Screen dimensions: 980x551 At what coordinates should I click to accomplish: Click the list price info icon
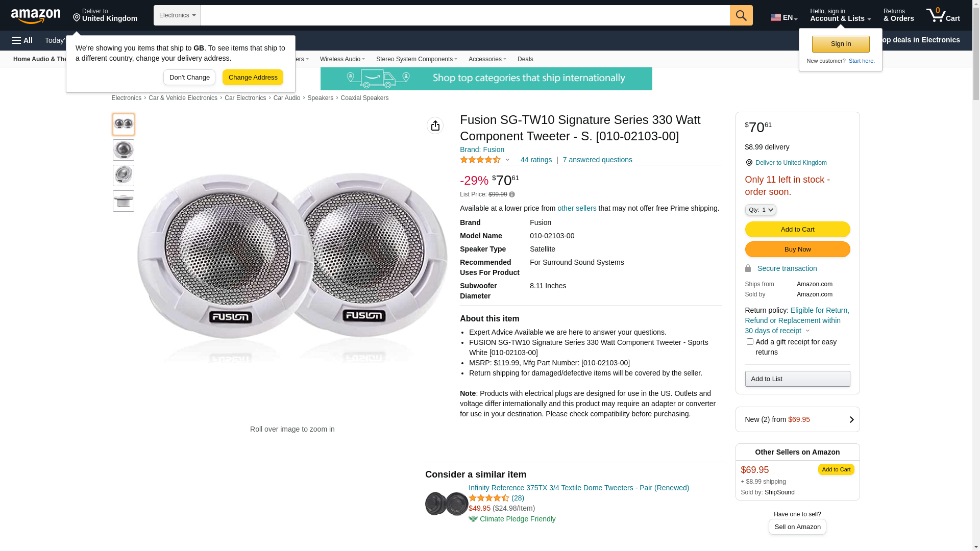coord(512,194)
